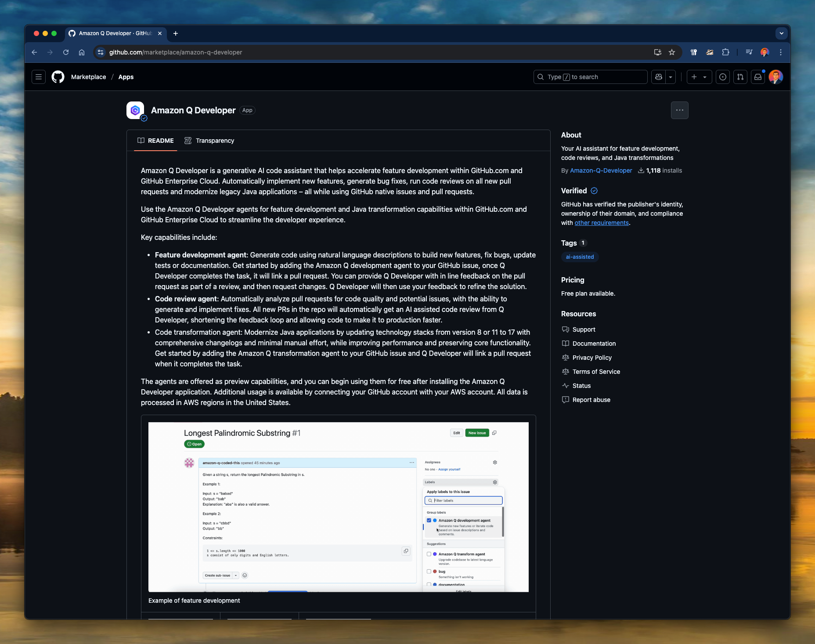
Task: Click the ai-assisted tag
Action: [580, 257]
